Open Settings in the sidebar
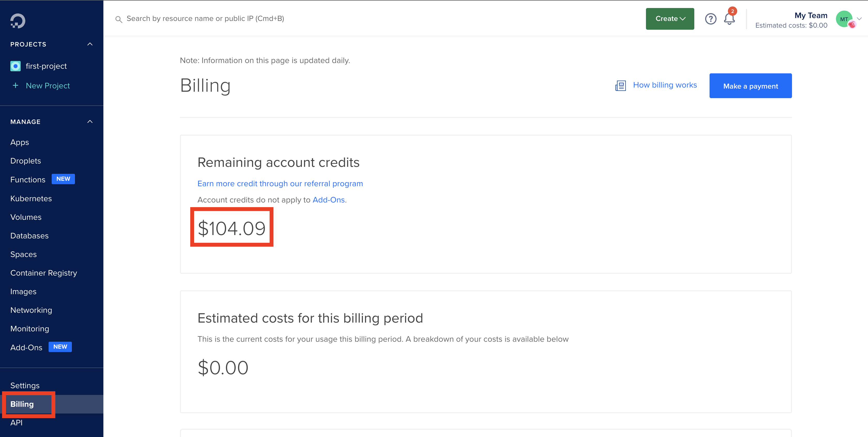 25,386
